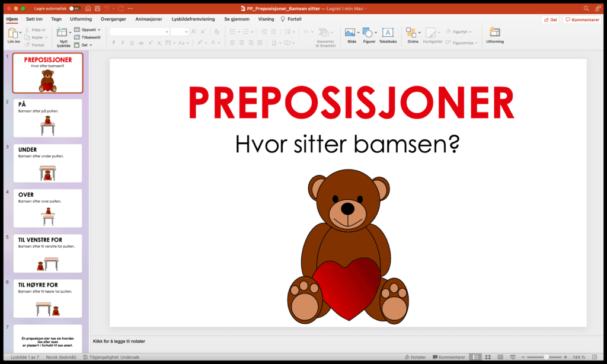
Task: Open the Lysbildefremvisning tab
Action: pyautogui.click(x=194, y=18)
